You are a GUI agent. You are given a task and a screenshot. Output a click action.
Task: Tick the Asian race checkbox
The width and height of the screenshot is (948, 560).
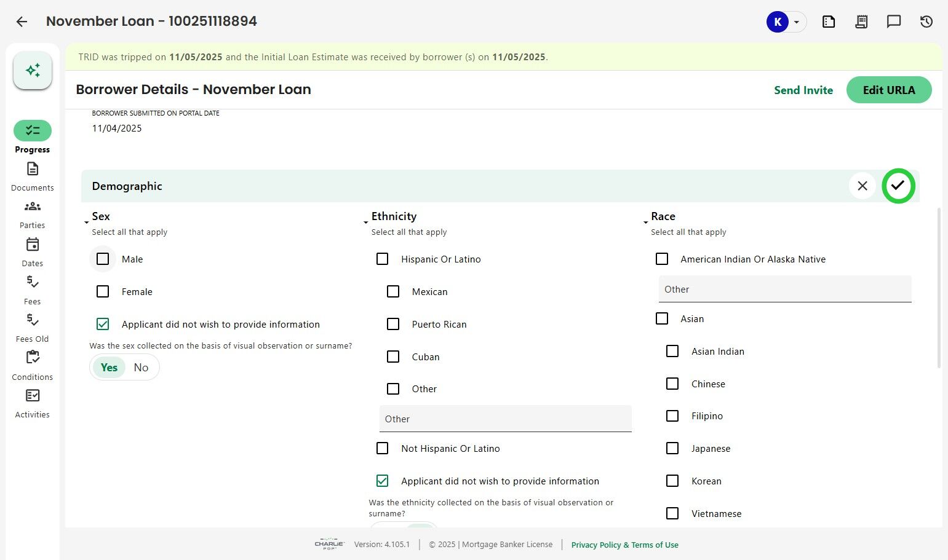point(662,319)
